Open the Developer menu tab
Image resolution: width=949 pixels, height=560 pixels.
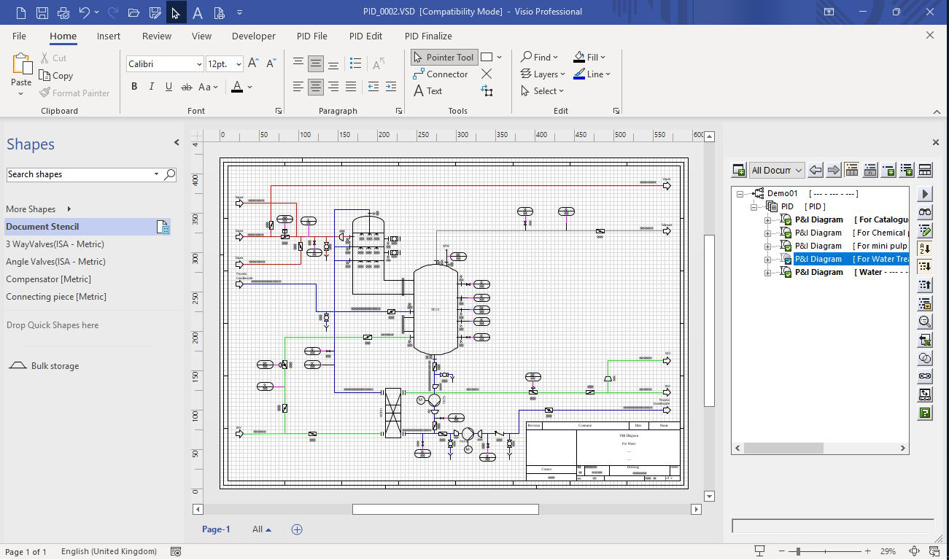[253, 36]
